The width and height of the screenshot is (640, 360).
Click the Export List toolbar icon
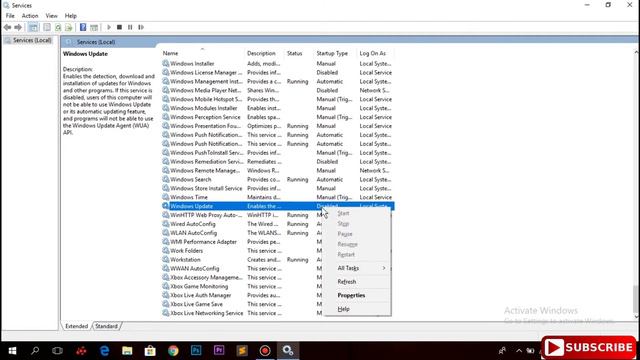69,27
